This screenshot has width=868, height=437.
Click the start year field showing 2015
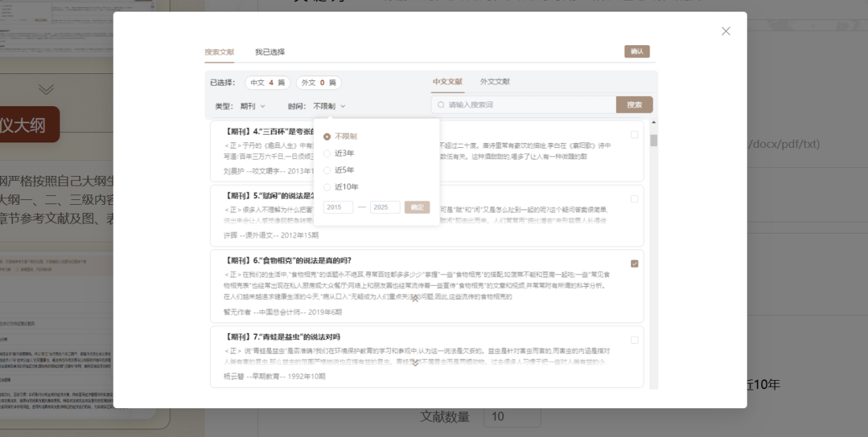point(338,207)
